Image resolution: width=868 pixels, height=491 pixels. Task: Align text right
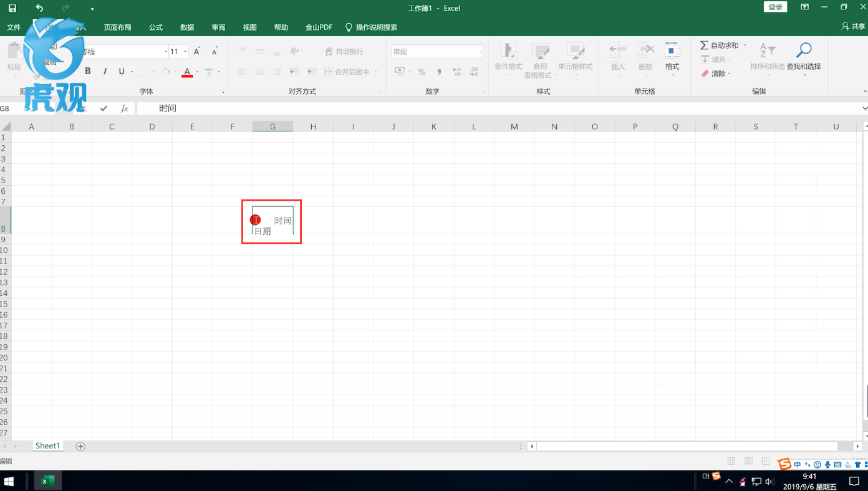coord(277,72)
